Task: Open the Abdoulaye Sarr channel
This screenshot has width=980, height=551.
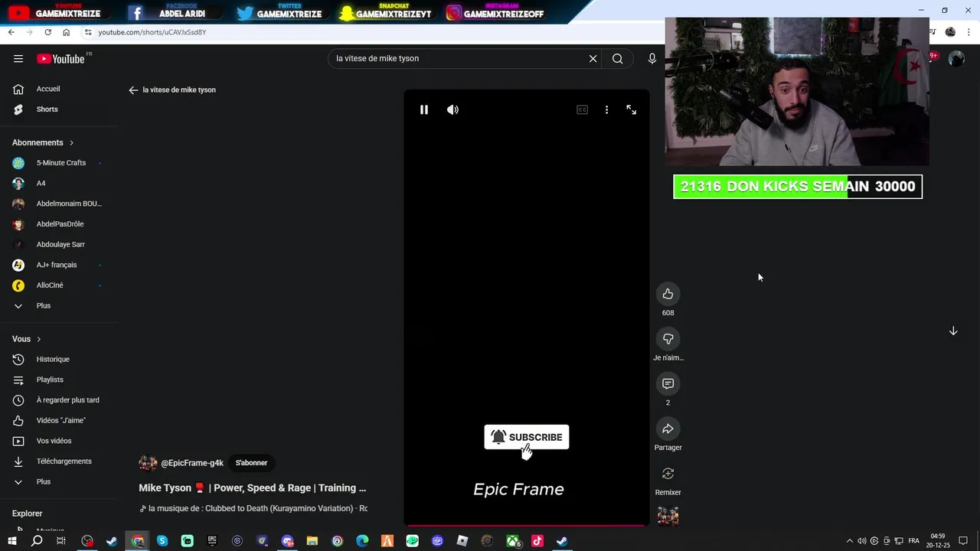Action: [59, 244]
